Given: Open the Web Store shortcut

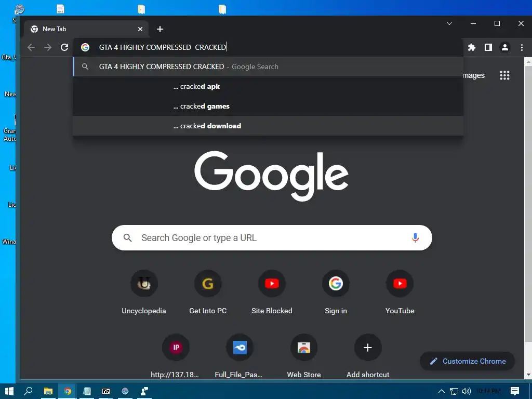Looking at the screenshot, I should click(x=303, y=356).
